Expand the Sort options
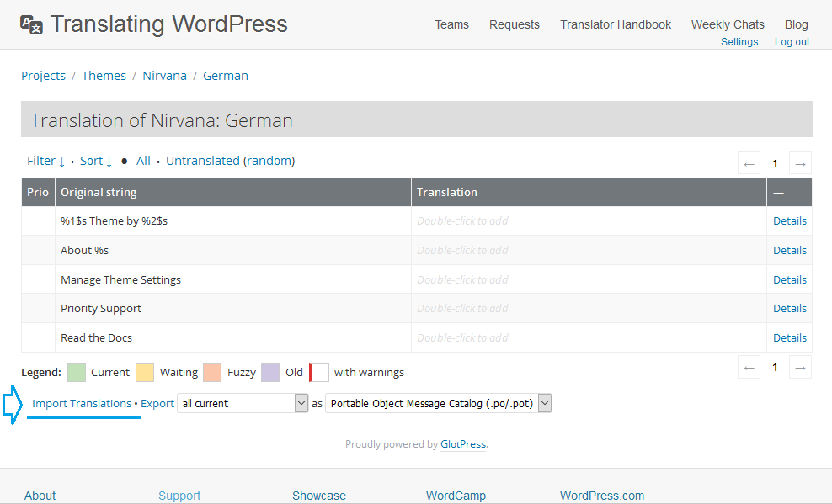Viewport: 832px width, 504px height. pos(95,161)
